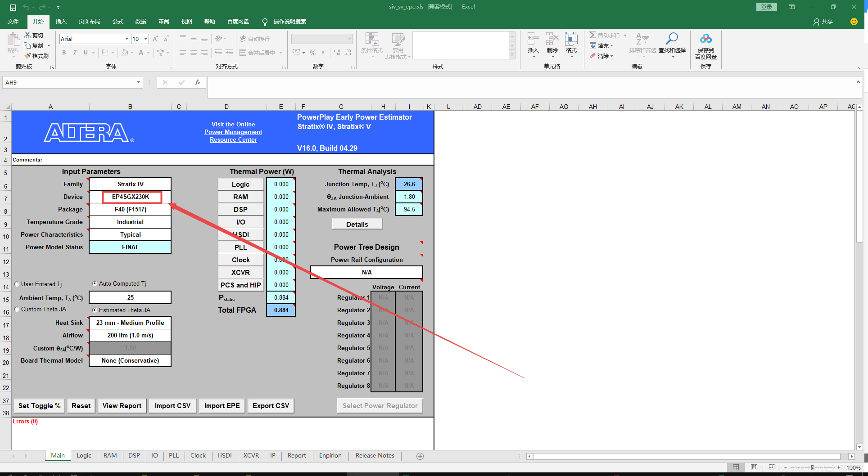Click the Share (共享) button
The width and height of the screenshot is (868, 476).
click(823, 22)
